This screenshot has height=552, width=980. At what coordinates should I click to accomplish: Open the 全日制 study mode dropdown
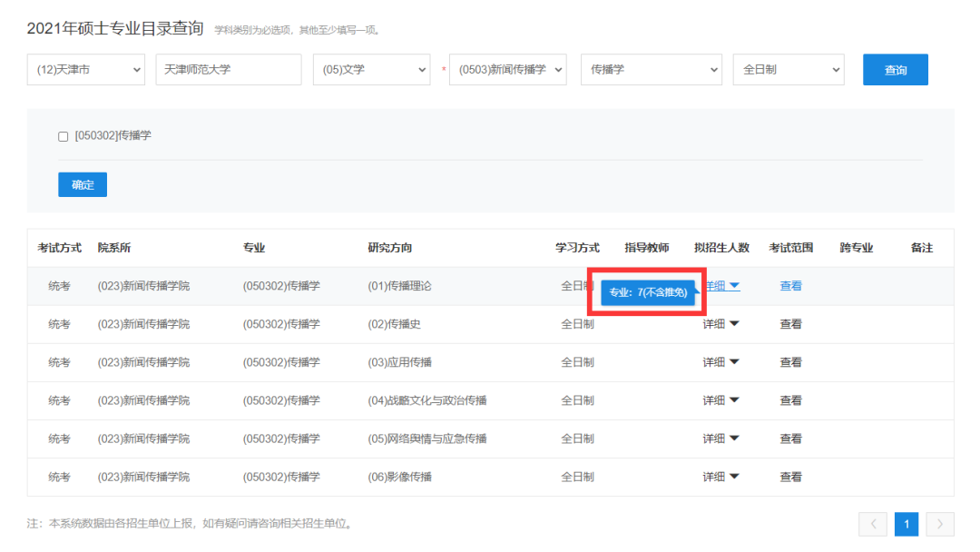(788, 70)
